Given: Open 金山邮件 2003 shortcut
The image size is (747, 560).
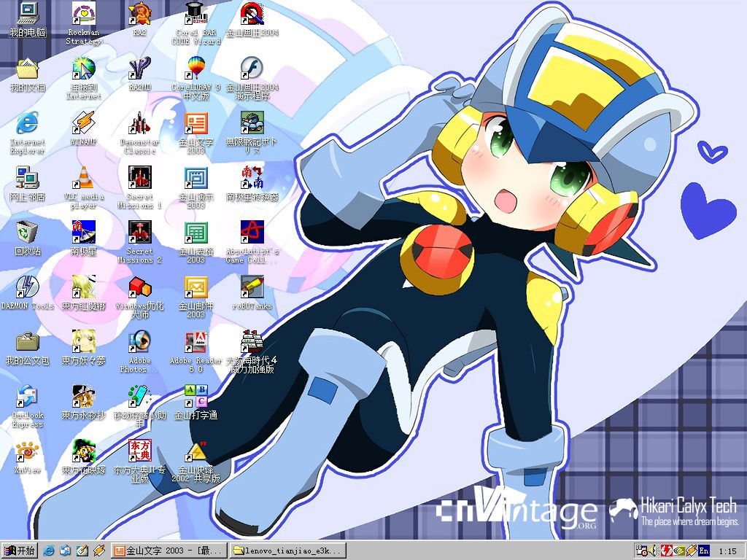Looking at the screenshot, I should coord(196,297).
